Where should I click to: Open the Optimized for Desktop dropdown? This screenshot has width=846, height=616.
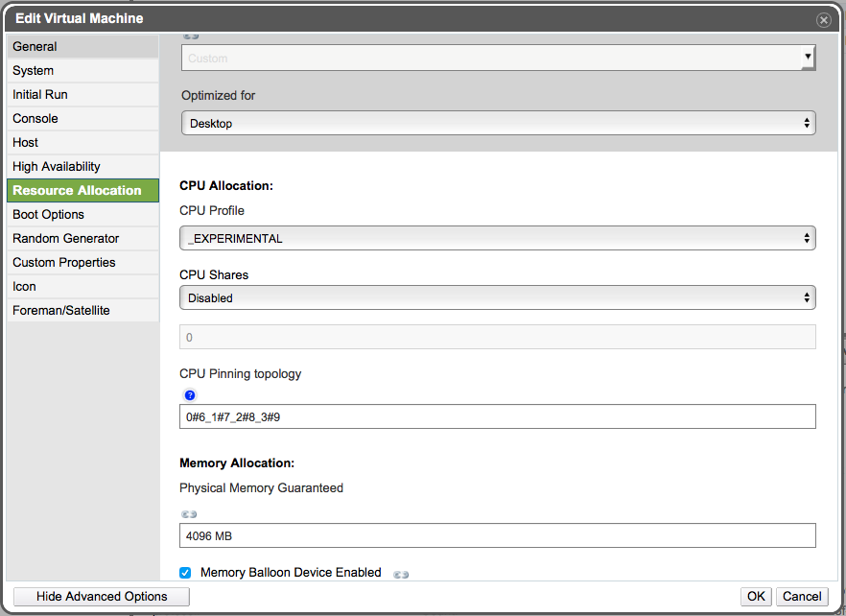coord(498,123)
